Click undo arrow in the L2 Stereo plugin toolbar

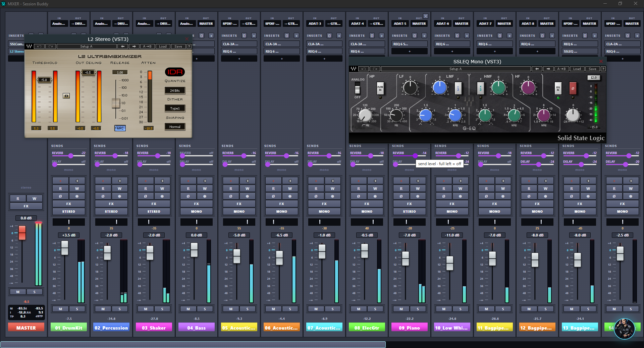[x=39, y=47]
